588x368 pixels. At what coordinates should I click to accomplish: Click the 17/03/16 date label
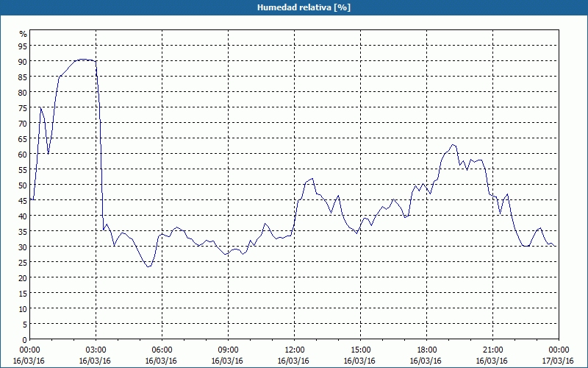(x=559, y=361)
